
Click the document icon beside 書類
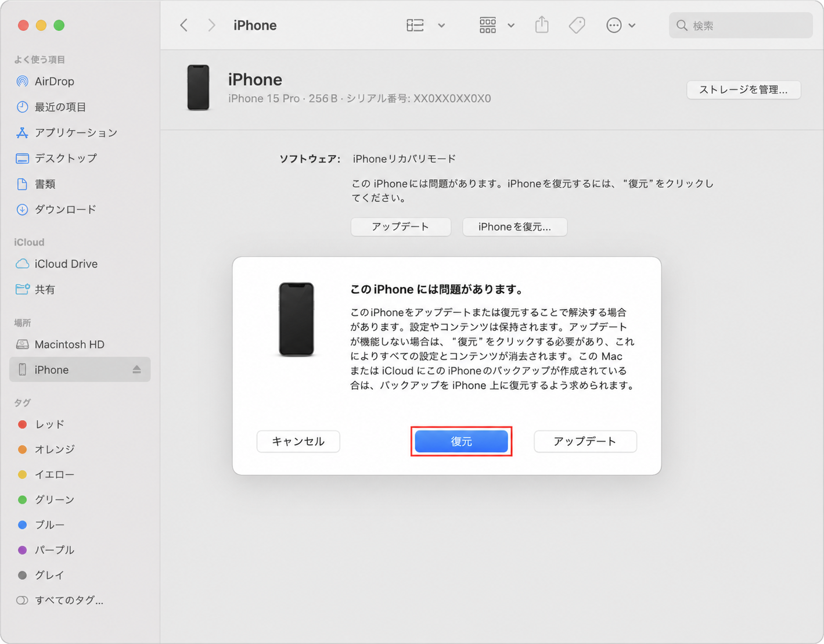(22, 184)
